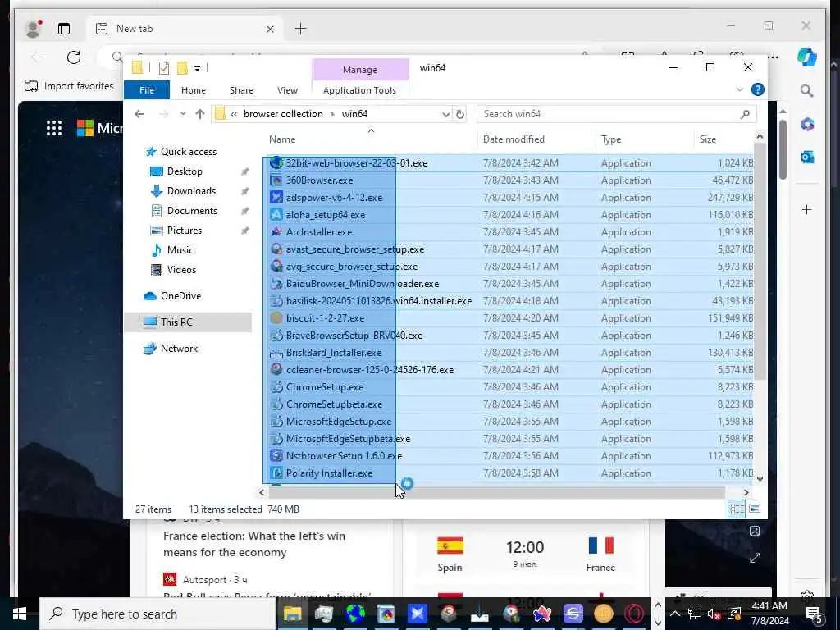Image resolution: width=840 pixels, height=630 pixels.
Task: Open Microsoft apps grid launcher
Action: [54, 128]
